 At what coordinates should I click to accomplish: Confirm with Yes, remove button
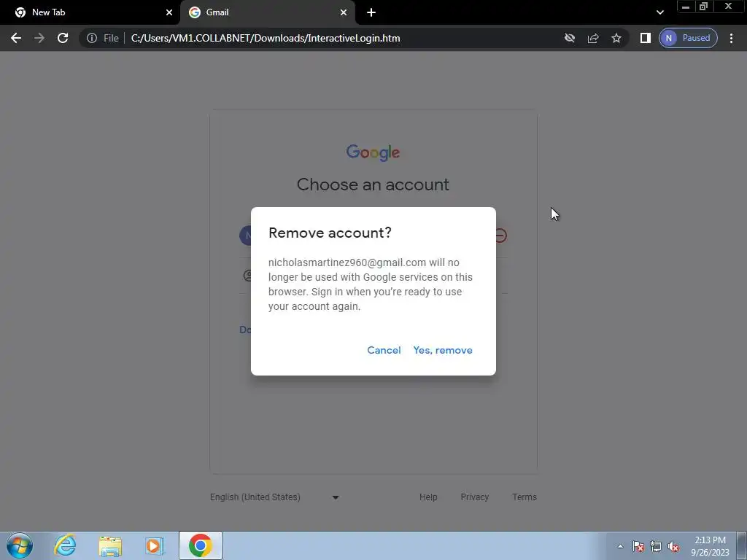pos(443,350)
